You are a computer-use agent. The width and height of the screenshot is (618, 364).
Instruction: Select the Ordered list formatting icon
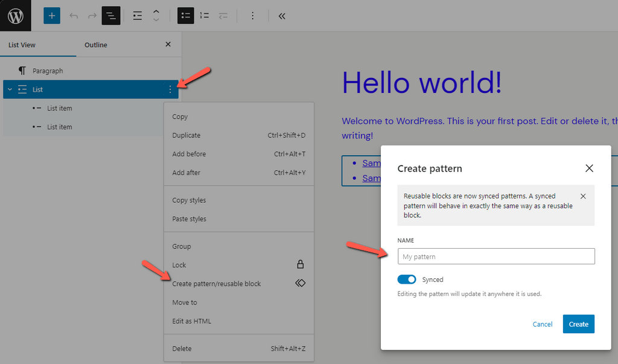pyautogui.click(x=204, y=16)
